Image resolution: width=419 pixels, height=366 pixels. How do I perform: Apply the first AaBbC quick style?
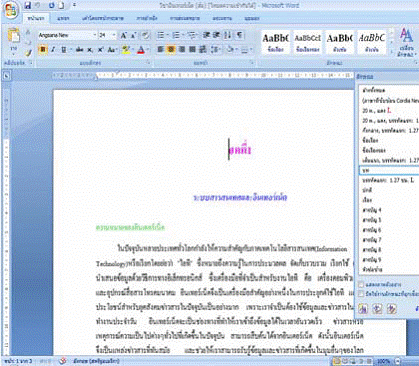pyautogui.click(x=275, y=43)
